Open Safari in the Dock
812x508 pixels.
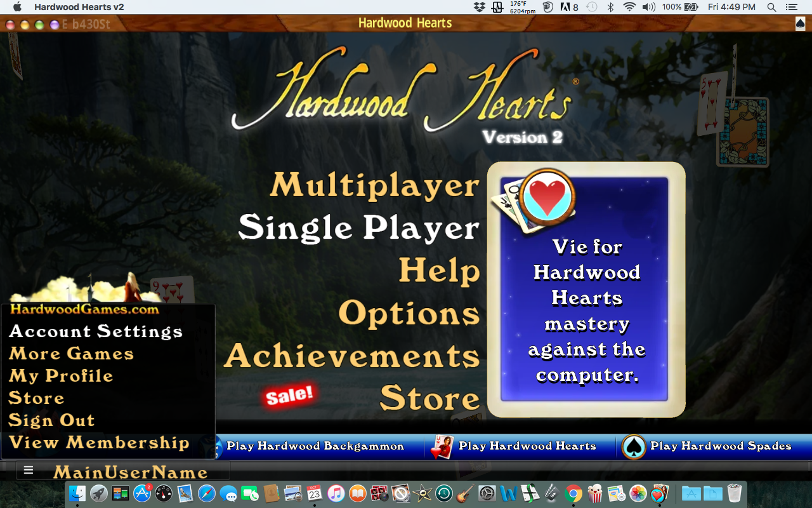pos(207,493)
